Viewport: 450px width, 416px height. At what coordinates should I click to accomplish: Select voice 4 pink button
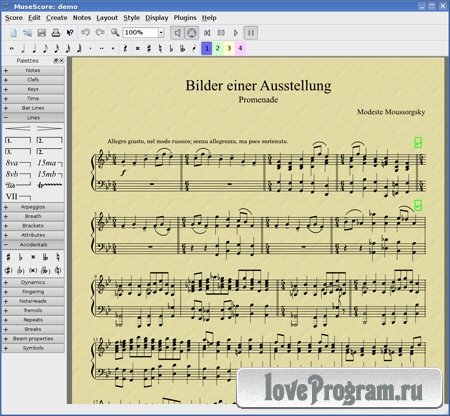(x=240, y=48)
